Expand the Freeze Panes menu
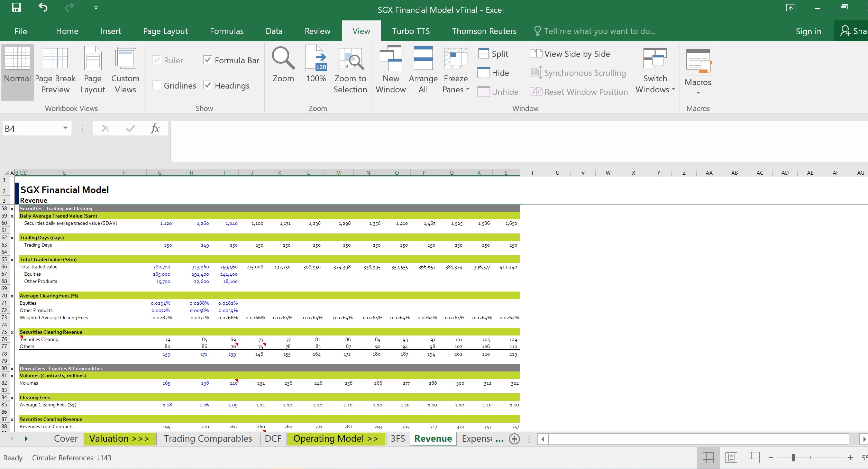The image size is (868, 469). 456,71
